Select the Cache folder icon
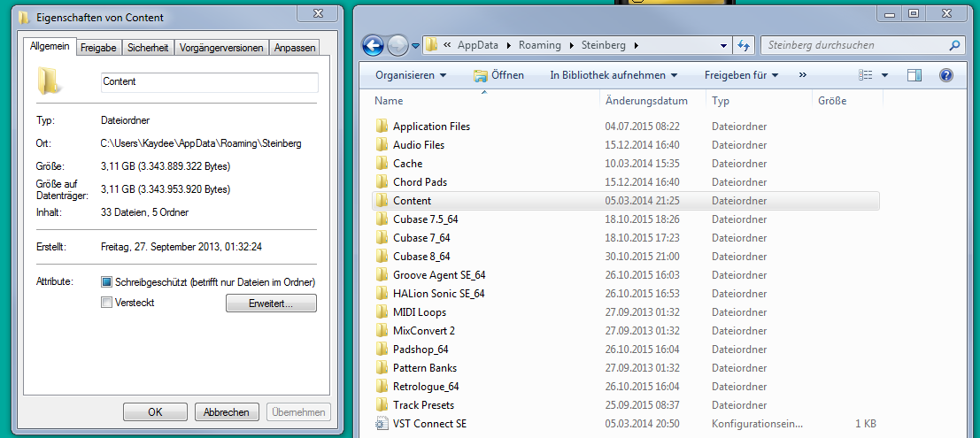This screenshot has width=980, height=438. (382, 164)
